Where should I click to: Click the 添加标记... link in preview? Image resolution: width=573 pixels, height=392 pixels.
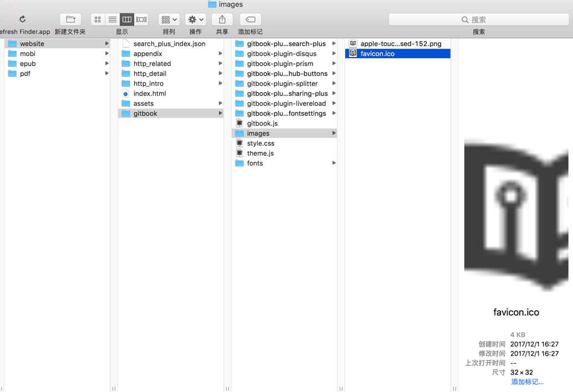coord(527,382)
